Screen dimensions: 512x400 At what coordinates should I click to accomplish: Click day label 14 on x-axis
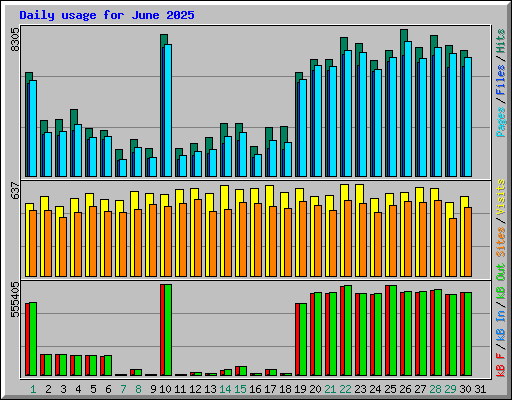click(x=225, y=389)
